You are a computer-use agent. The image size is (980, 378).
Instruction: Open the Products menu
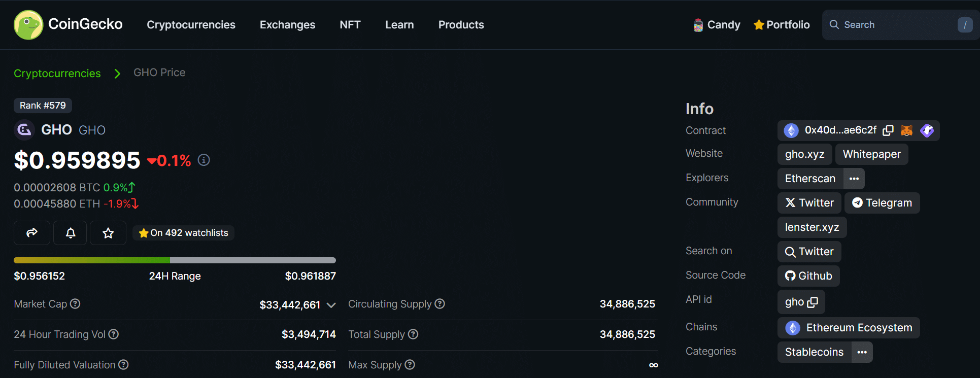pos(461,25)
